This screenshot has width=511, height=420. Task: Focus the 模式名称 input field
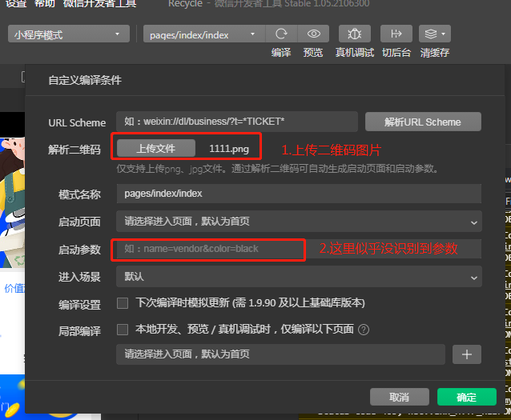[299, 194]
